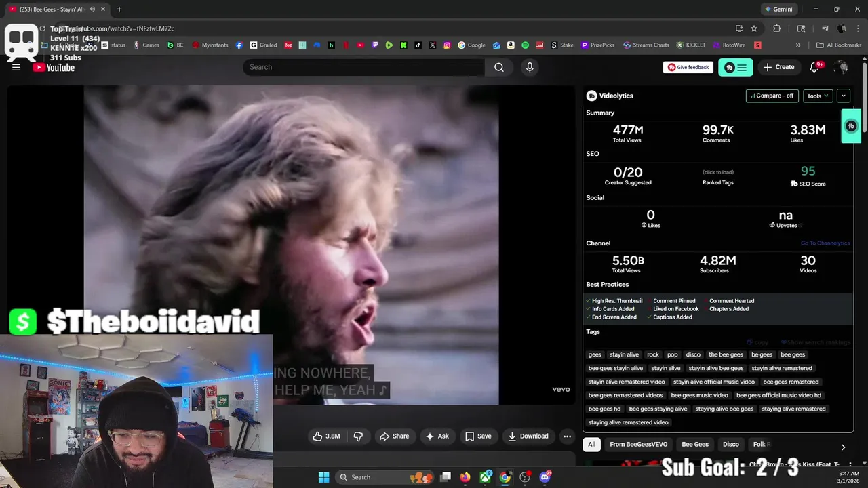The image size is (868, 488).
Task: Save video to a playlist
Action: [x=478, y=436]
